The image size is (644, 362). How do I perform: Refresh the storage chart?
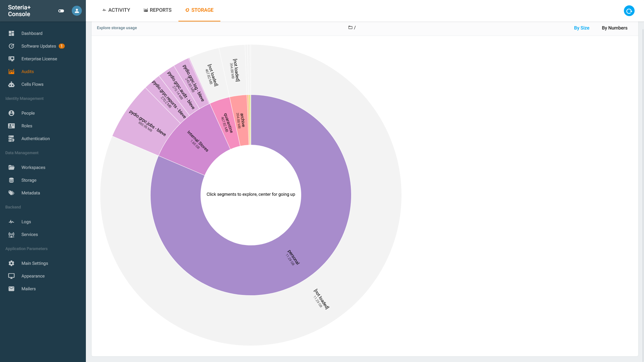coord(629,11)
